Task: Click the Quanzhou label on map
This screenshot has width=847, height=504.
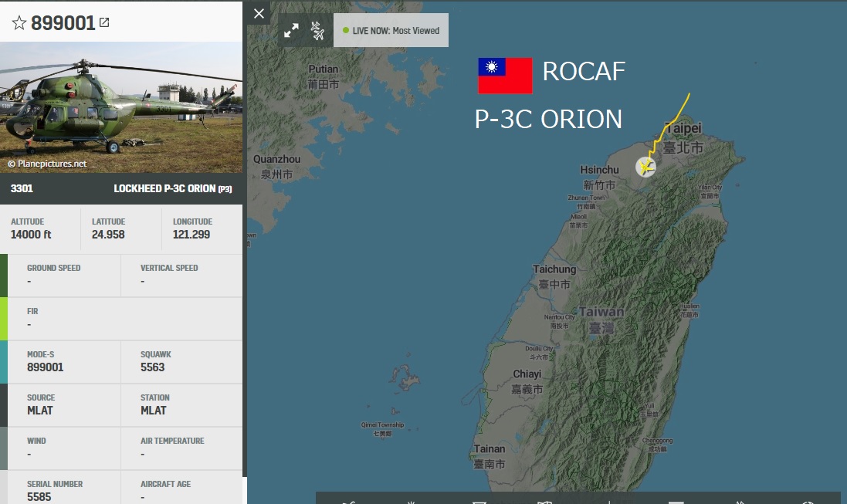Action: 276,159
